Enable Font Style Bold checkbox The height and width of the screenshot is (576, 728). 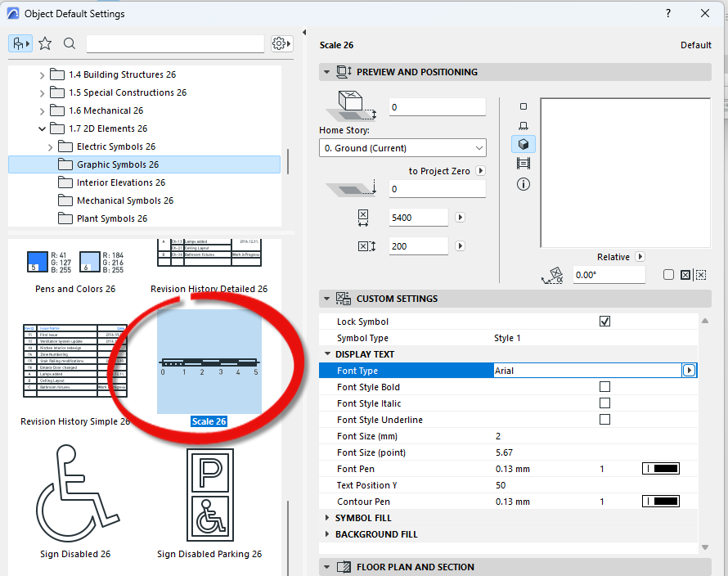(x=604, y=387)
